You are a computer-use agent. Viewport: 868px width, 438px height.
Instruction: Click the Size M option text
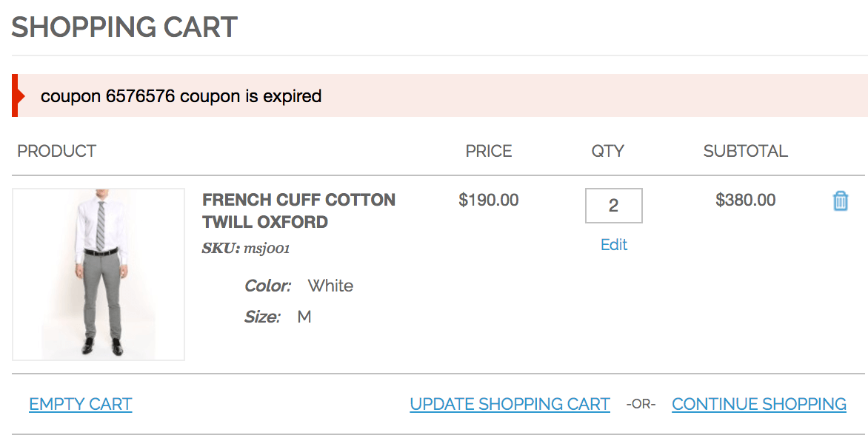click(x=278, y=317)
